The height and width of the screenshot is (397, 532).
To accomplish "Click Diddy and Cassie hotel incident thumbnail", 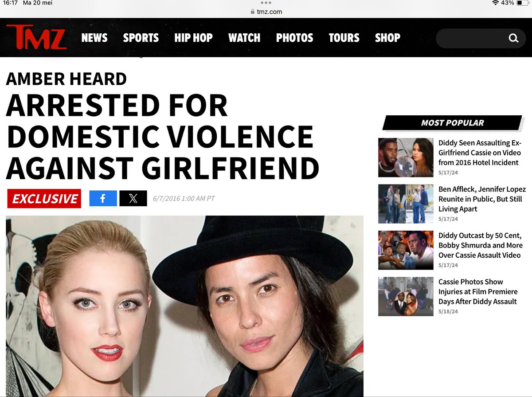I will 406,157.
